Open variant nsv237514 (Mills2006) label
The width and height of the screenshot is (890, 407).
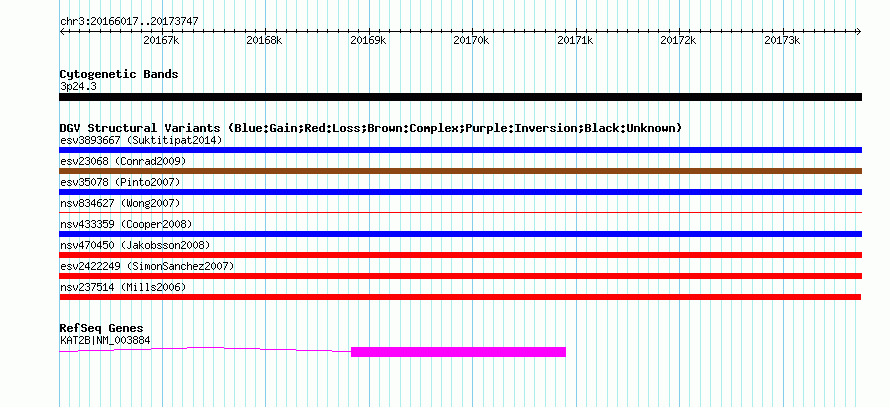point(123,287)
